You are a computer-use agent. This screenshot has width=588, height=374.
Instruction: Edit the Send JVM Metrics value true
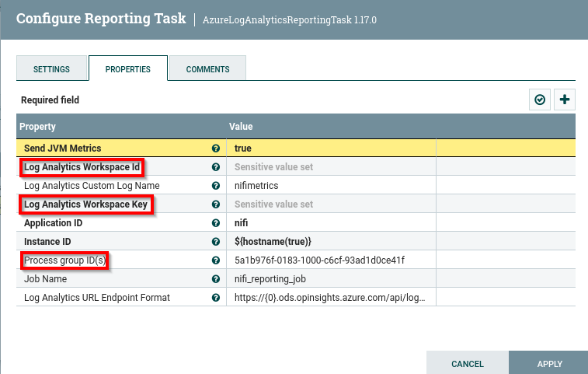pos(331,148)
